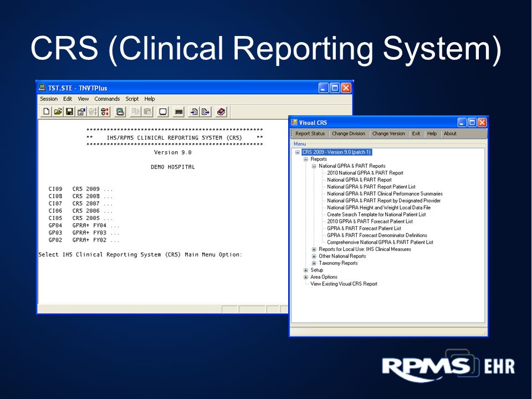Expand Taxonomy Reports node
532x399 pixels.
(x=314, y=263)
